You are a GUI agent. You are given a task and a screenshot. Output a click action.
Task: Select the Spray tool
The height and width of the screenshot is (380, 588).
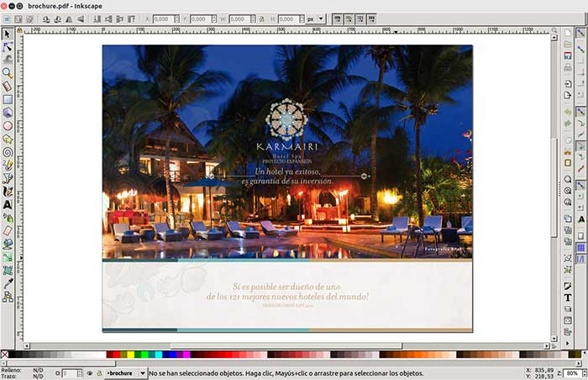(x=7, y=218)
